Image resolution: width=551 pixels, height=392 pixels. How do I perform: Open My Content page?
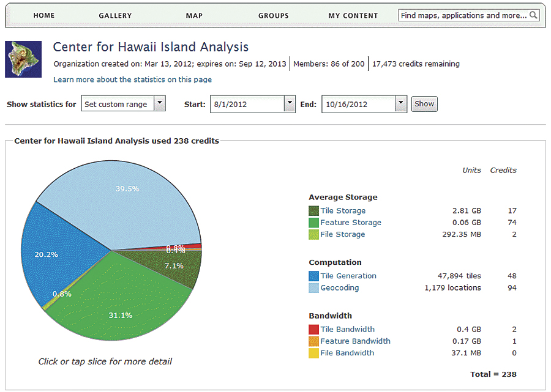pyautogui.click(x=353, y=16)
